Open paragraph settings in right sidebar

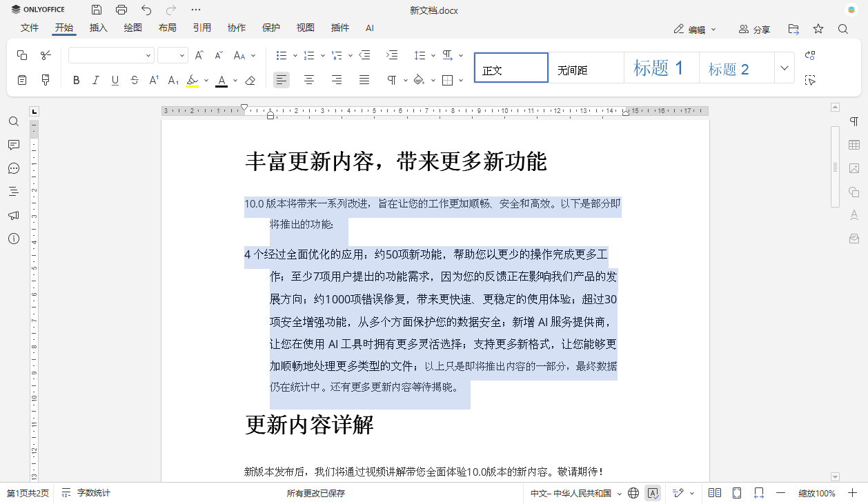point(854,121)
